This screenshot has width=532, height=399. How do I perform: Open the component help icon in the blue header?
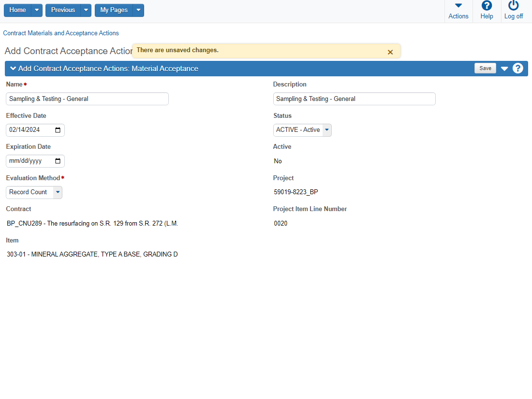pyautogui.click(x=518, y=69)
